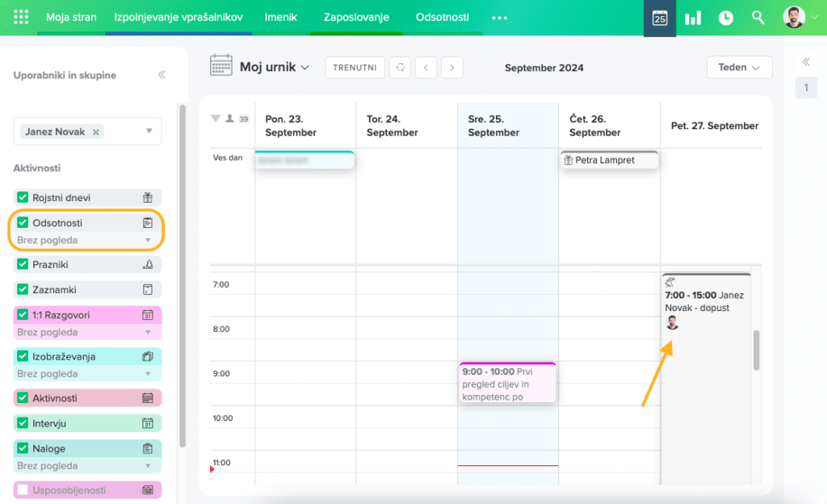Go to previous week arrow
Image resolution: width=827 pixels, height=504 pixels.
tap(426, 68)
